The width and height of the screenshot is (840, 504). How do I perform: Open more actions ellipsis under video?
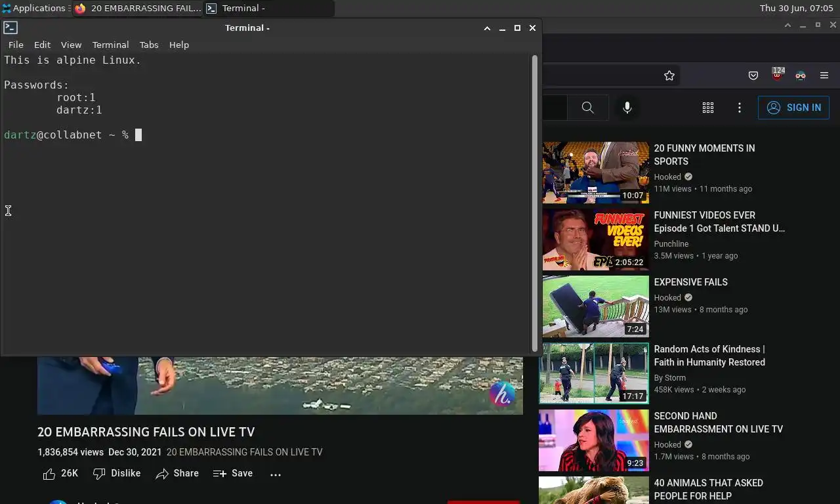(276, 474)
